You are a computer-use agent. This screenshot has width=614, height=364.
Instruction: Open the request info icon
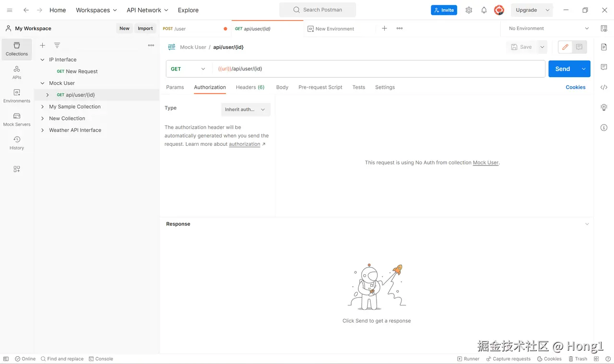(604, 128)
